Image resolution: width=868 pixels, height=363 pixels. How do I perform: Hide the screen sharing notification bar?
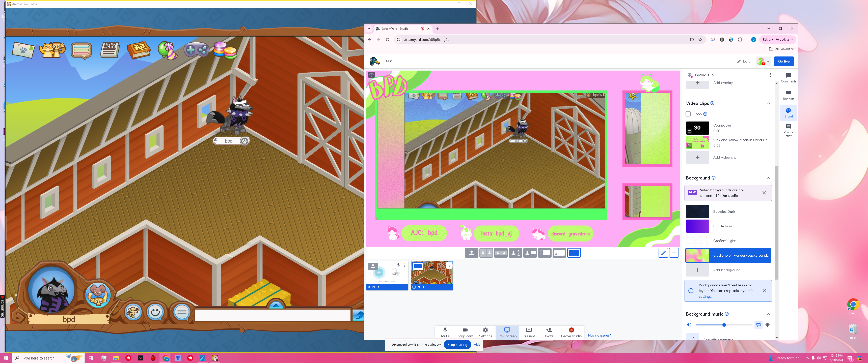tap(477, 345)
